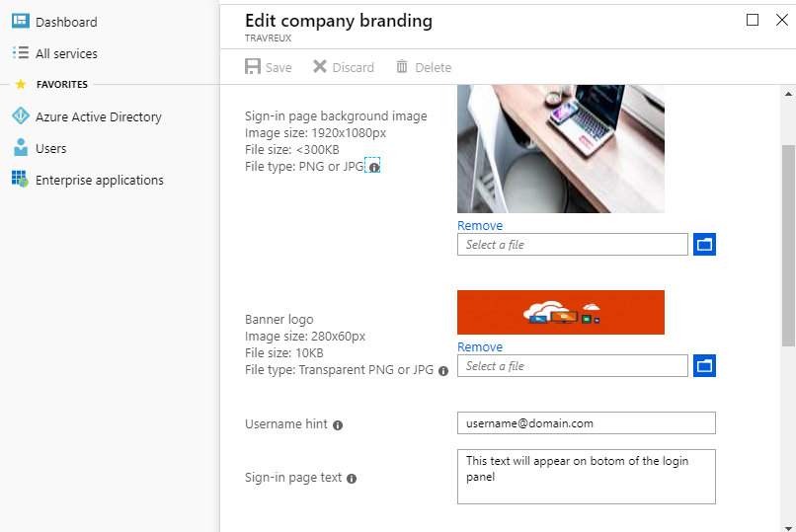
Task: Click the Delete trash icon
Action: coord(402,67)
